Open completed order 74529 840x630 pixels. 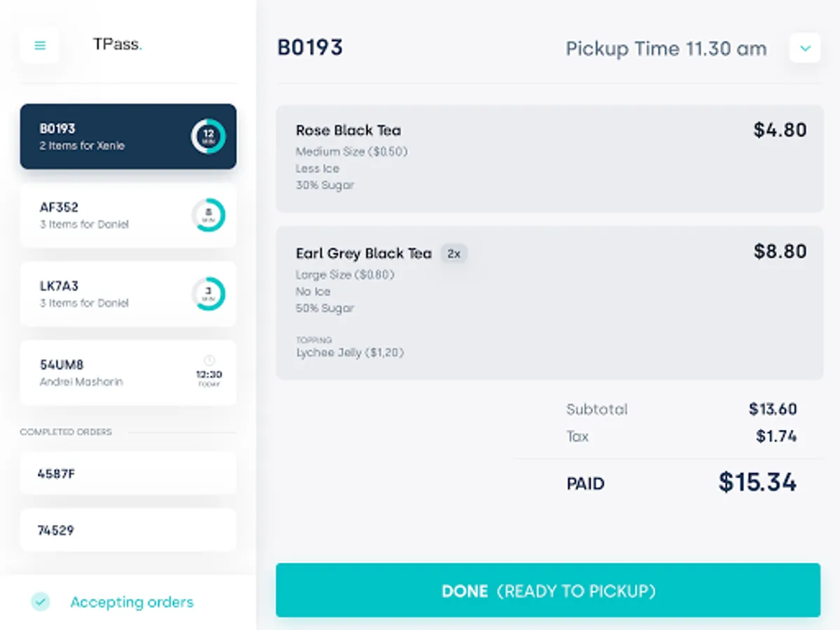(128, 530)
